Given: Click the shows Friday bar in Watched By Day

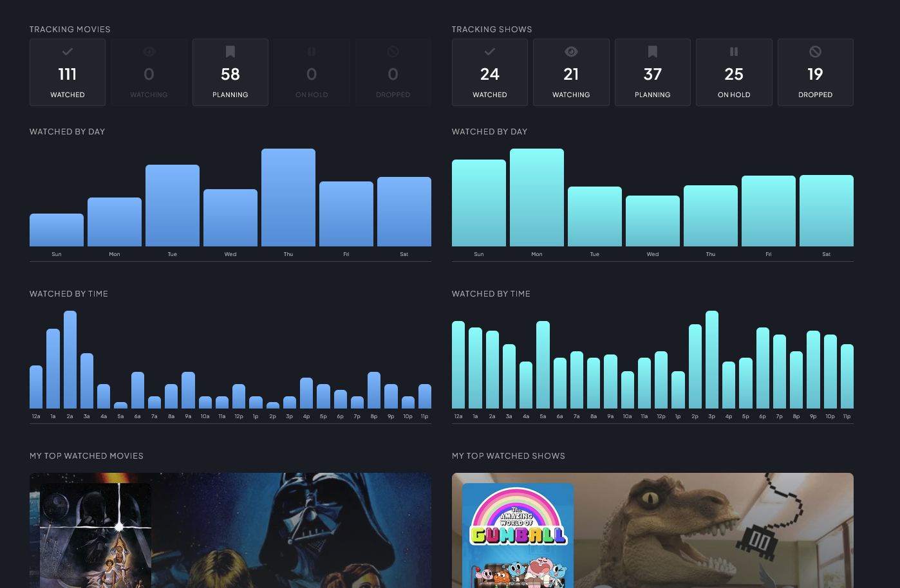Looking at the screenshot, I should [769, 211].
